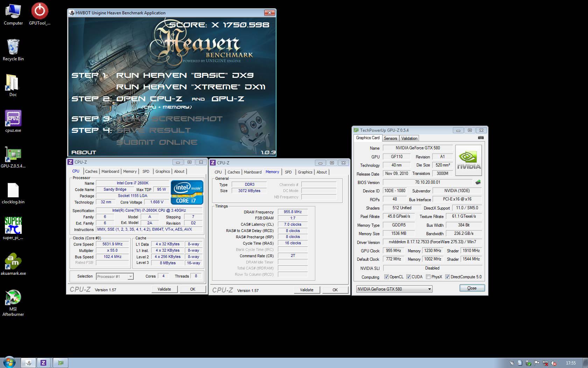Switch to Heaven Benchmark via taskbar button
Image resolution: width=588 pixels, height=368 pixels.
[29, 363]
